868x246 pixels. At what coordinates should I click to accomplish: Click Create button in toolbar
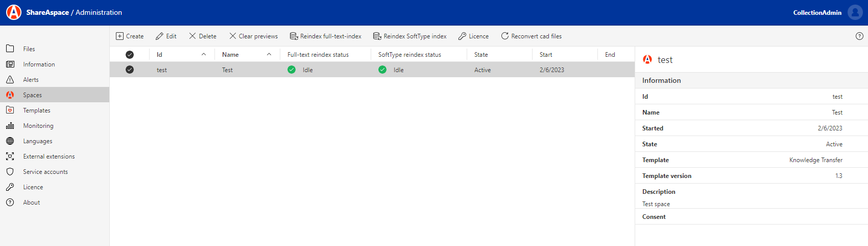(x=130, y=36)
